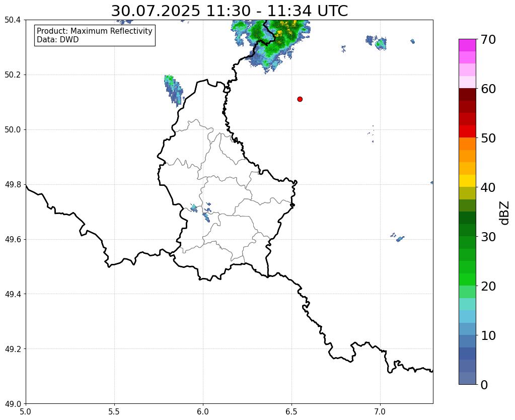Click latitude axis label '49.2'

[13, 349]
